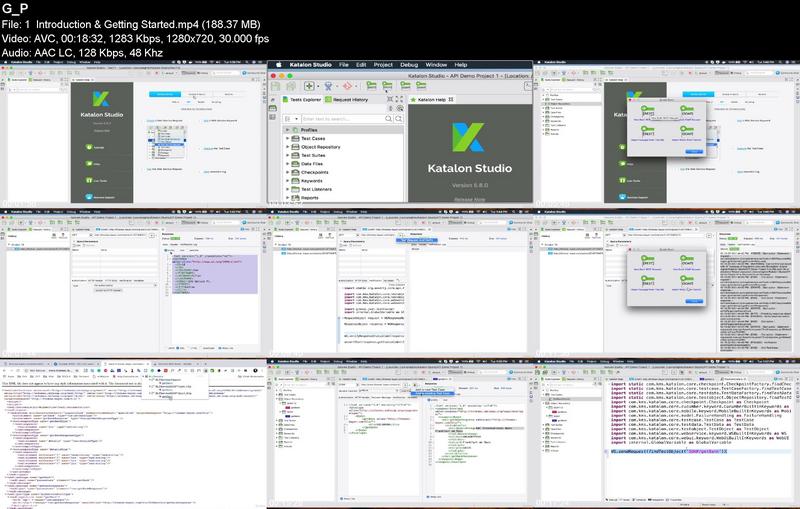Switch to the Tests Explorer tab
Viewport: 800px width, 509px height.
tap(302, 99)
